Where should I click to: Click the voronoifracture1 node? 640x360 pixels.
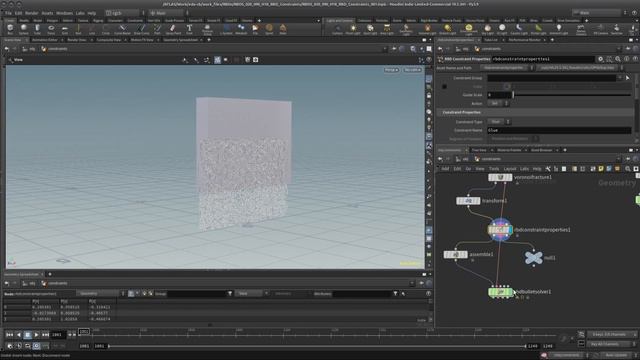pos(500,177)
